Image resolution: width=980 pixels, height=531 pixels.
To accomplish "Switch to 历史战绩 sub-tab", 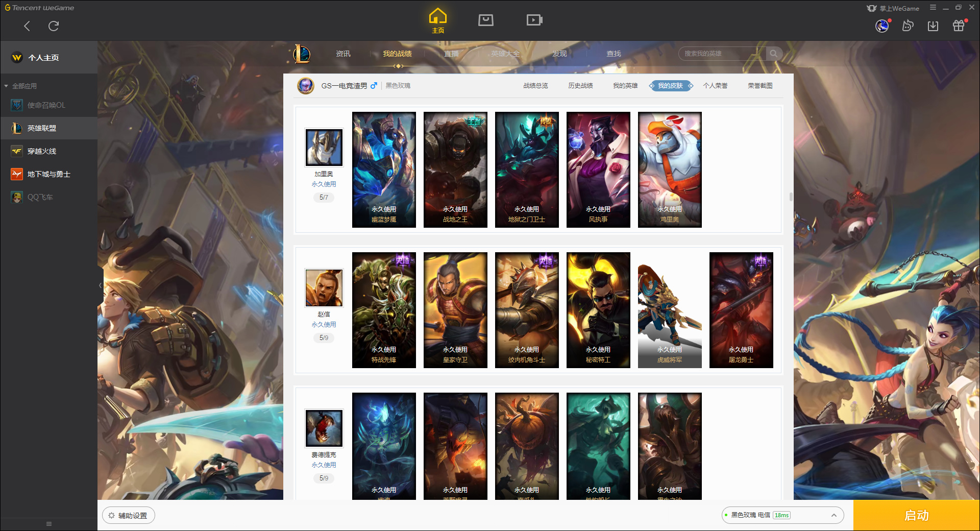I will pyautogui.click(x=580, y=86).
